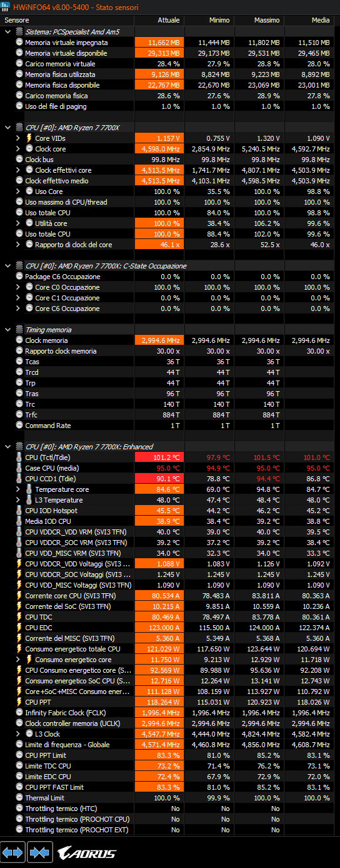Expand the Clock core row
Viewport: 340px width, 868px height.
[x=18, y=149]
